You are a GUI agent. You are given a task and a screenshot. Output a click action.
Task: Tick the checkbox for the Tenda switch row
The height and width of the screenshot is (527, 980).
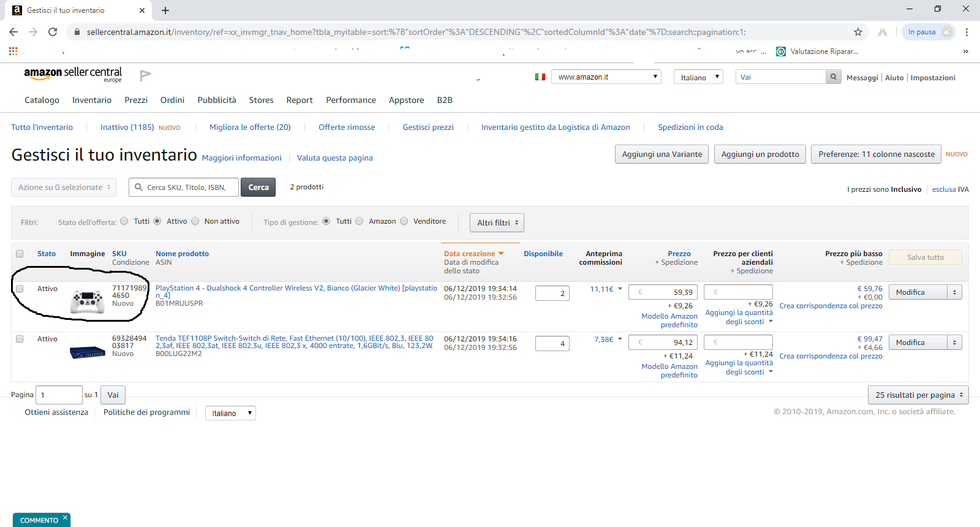point(20,339)
